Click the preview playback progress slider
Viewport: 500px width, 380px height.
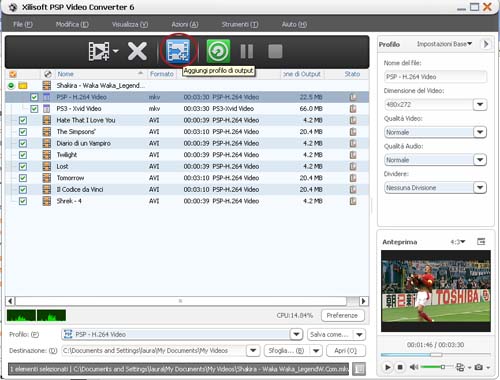435,355
